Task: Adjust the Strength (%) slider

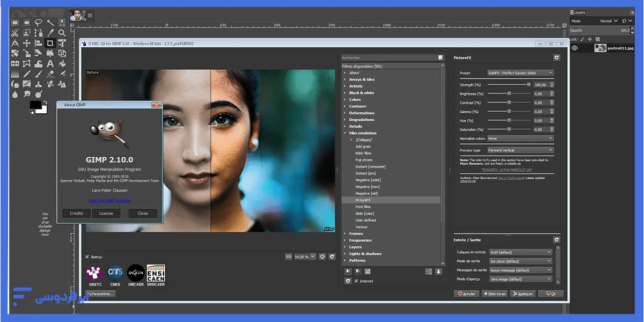Action: (509, 85)
